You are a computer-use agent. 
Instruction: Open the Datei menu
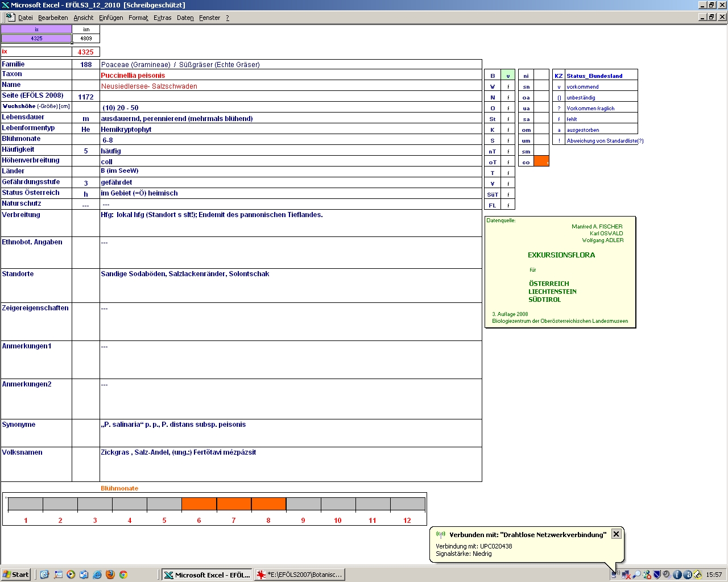[x=26, y=18]
